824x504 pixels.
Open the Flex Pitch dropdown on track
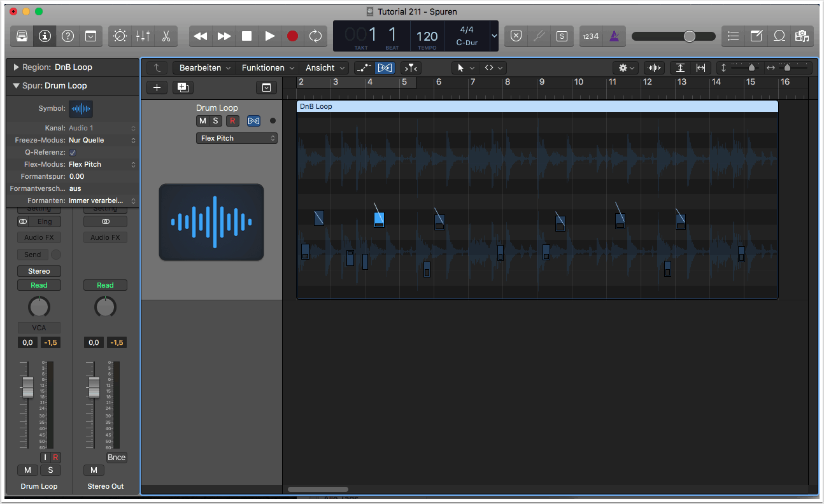(x=236, y=138)
